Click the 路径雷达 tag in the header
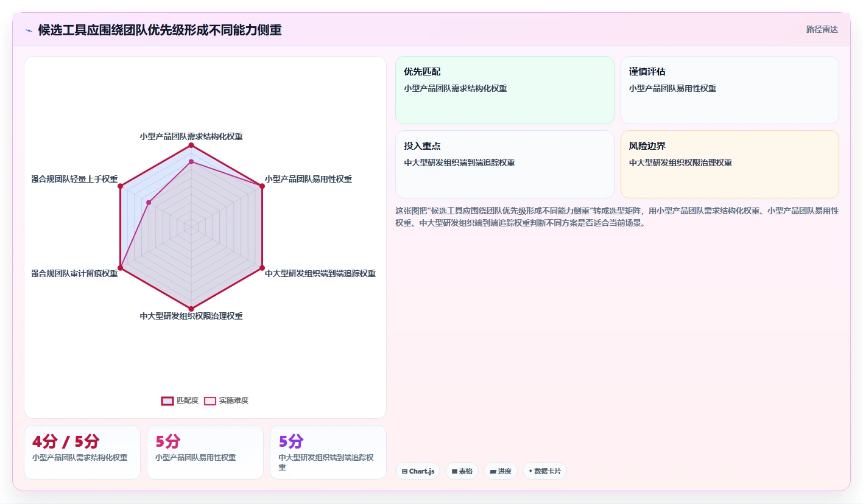This screenshot has width=863, height=504. click(822, 29)
